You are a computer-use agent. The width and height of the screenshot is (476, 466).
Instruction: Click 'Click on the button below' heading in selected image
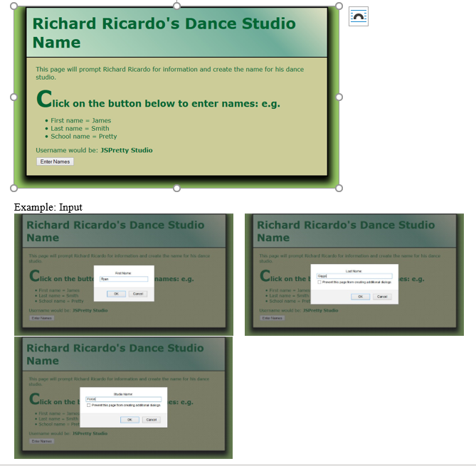(x=158, y=100)
